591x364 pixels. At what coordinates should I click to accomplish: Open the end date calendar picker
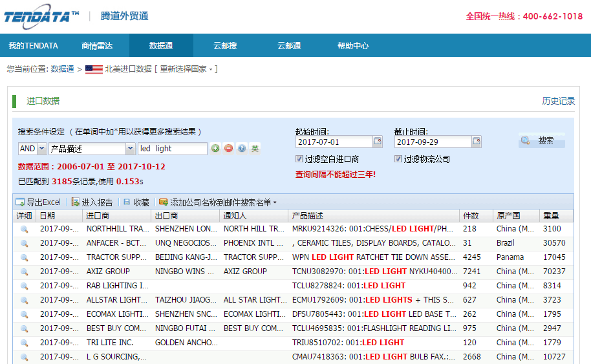pyautogui.click(x=477, y=142)
